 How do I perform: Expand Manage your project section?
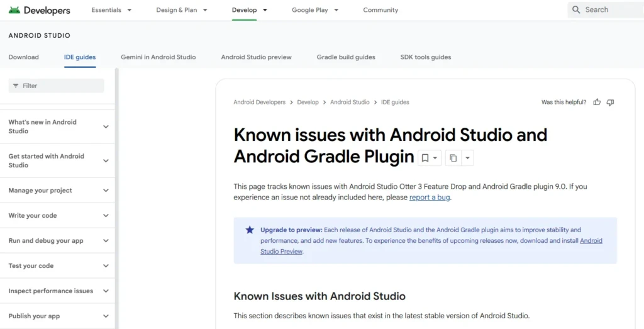click(58, 191)
